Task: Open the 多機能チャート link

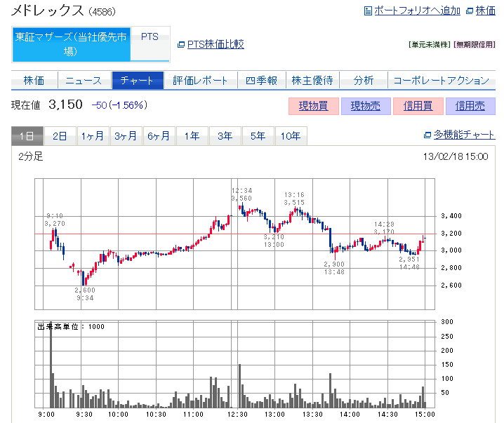Action: [464, 135]
